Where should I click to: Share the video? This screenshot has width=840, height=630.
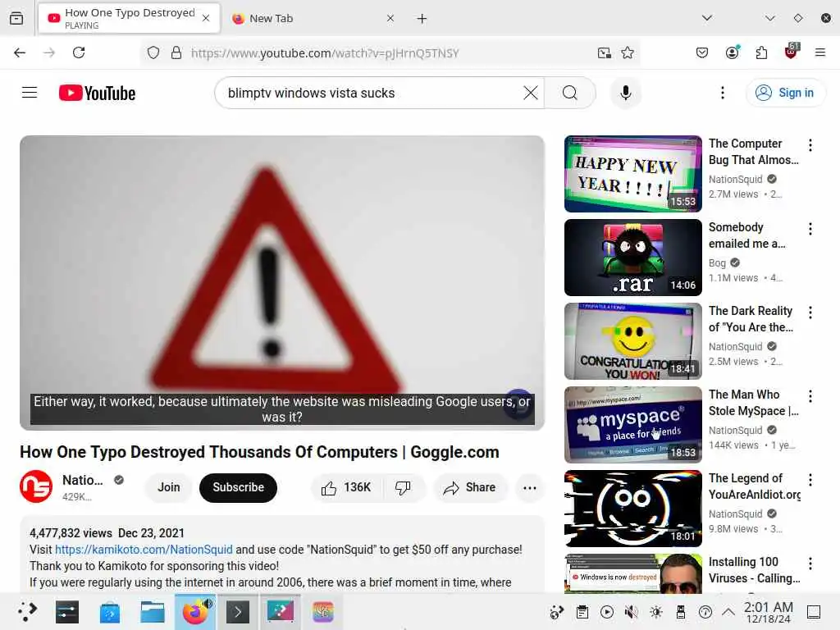tap(470, 487)
